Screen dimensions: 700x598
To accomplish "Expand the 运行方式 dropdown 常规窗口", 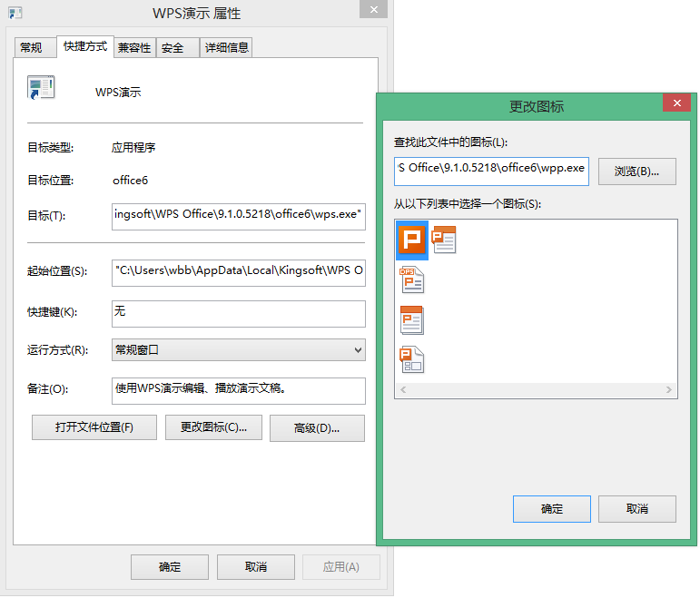I will (239, 350).
